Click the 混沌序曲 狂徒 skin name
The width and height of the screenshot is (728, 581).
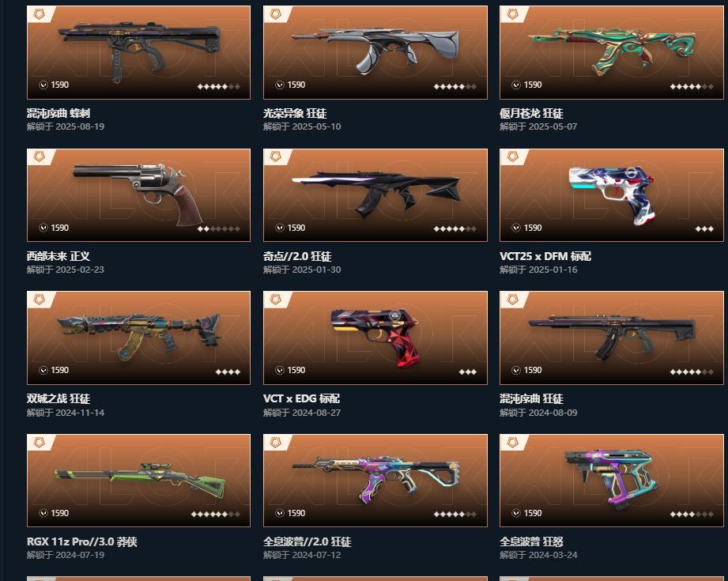coord(531,399)
